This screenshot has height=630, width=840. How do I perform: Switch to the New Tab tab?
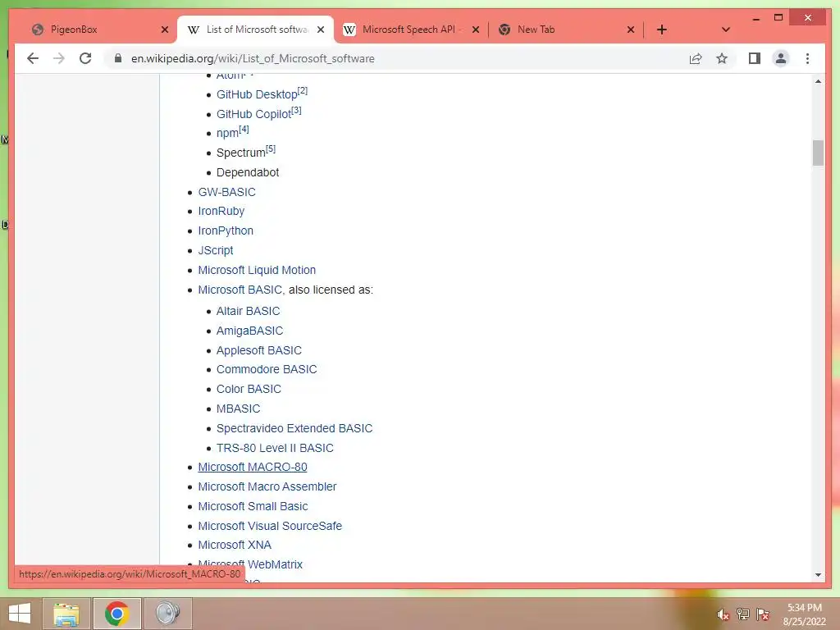tap(566, 30)
